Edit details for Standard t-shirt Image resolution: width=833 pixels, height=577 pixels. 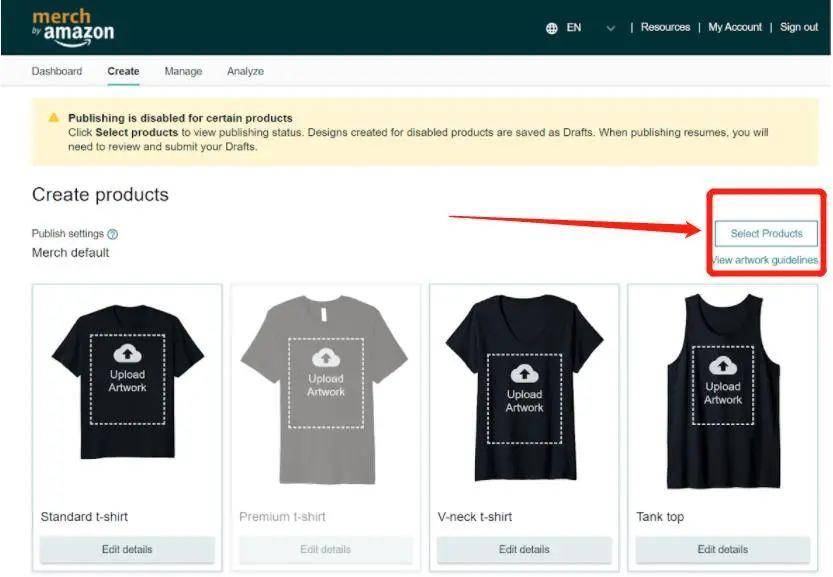pos(127,549)
